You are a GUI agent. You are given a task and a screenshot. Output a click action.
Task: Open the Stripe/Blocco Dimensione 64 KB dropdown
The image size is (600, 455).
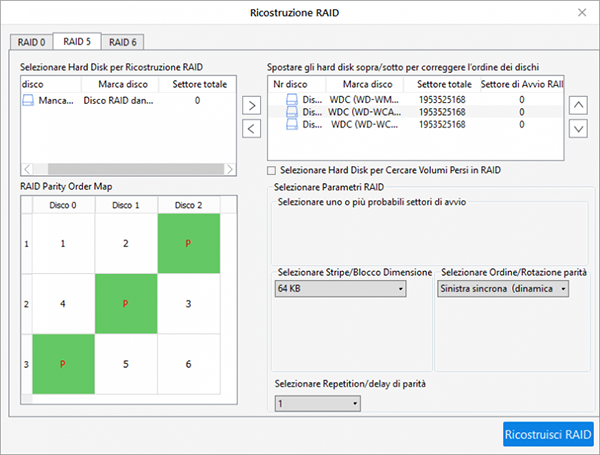pos(340,289)
